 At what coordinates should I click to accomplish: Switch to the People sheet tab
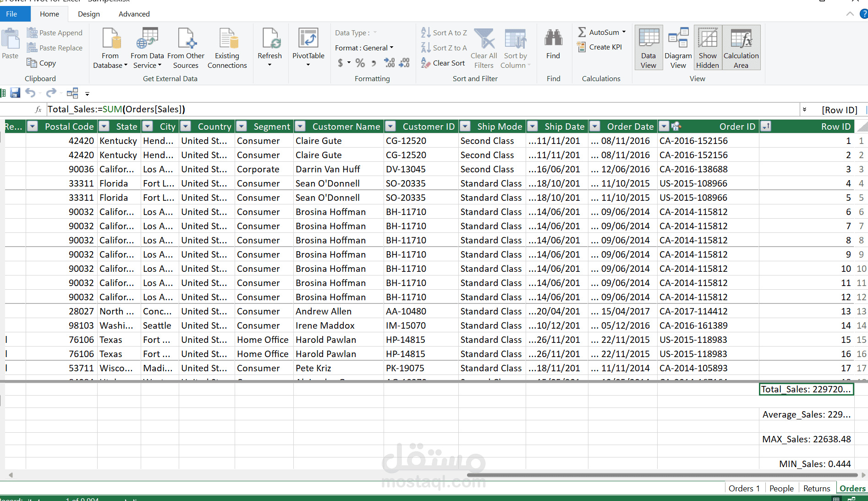click(781, 488)
